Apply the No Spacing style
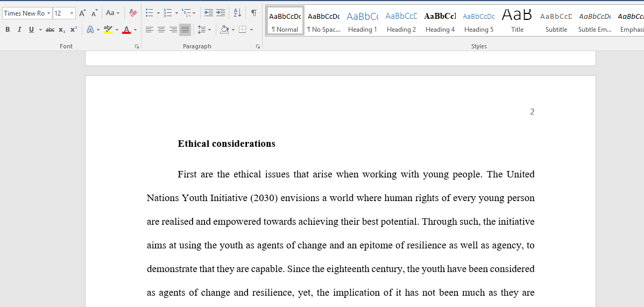Image resolution: width=644 pixels, height=307 pixels. pos(324,20)
